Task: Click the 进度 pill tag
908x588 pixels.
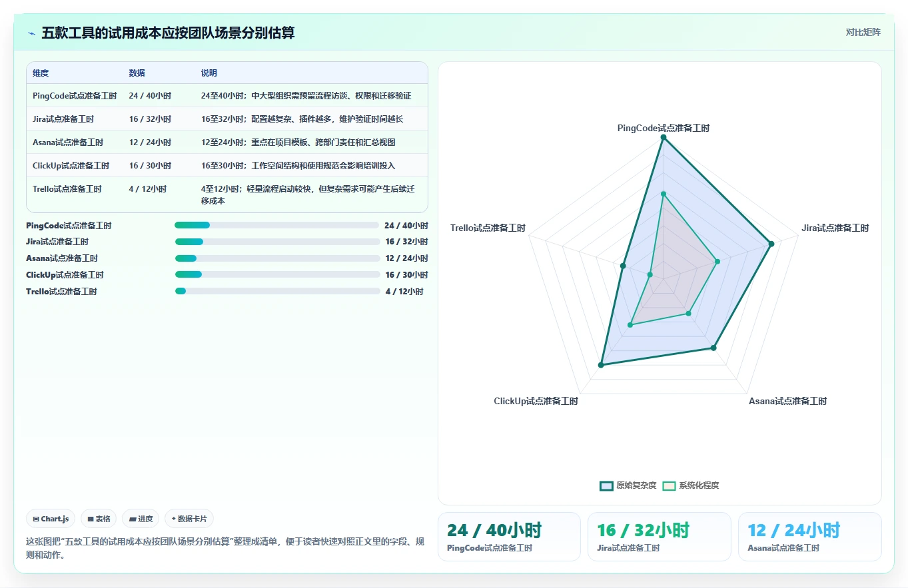Action: point(141,519)
